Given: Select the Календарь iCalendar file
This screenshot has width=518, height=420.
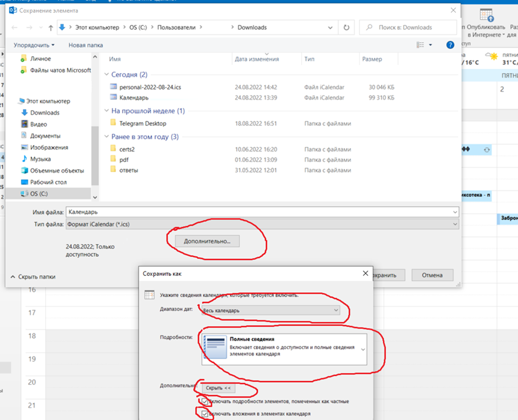Looking at the screenshot, I should [134, 98].
